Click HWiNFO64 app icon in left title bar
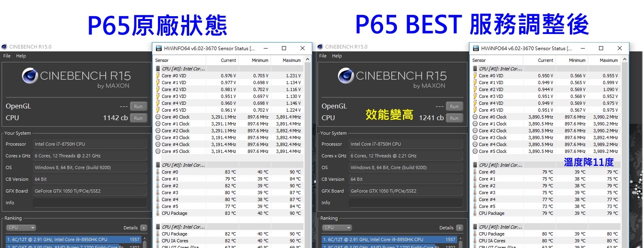Viewport: 644px width, 248px height. click(x=158, y=48)
